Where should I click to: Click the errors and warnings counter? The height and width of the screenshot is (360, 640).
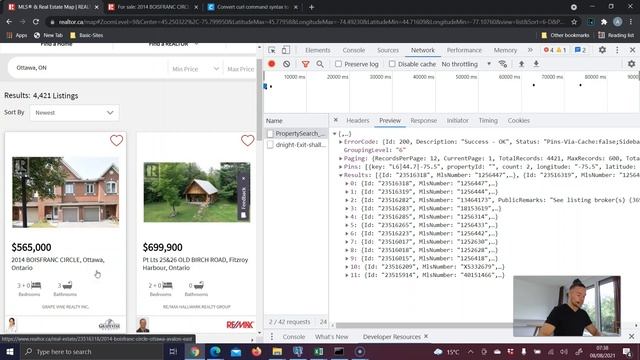[555, 50]
